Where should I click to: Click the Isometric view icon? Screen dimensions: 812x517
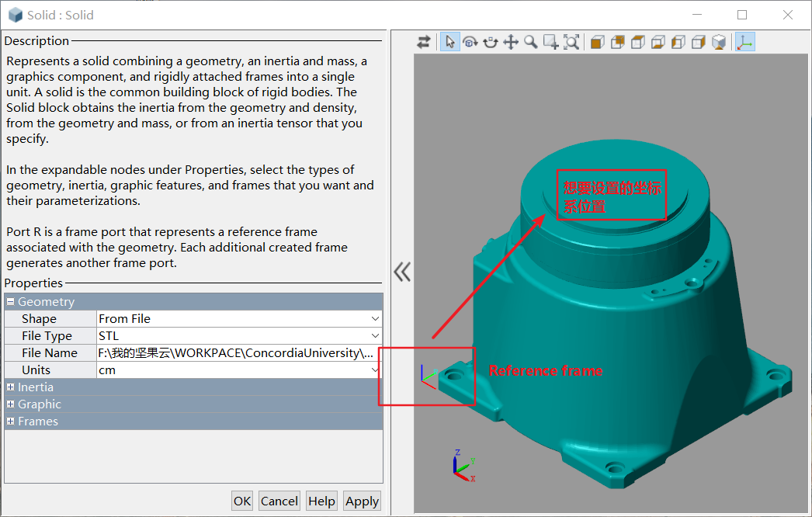[x=718, y=41]
